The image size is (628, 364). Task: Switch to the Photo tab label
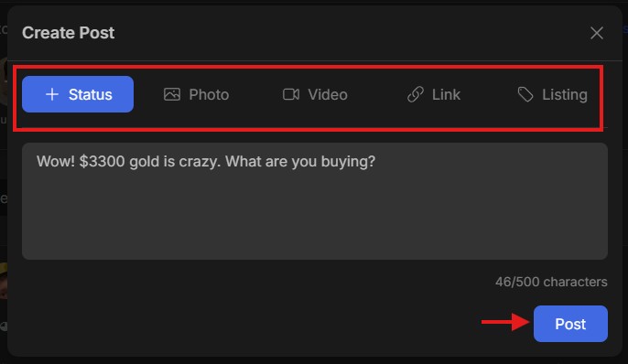click(209, 95)
